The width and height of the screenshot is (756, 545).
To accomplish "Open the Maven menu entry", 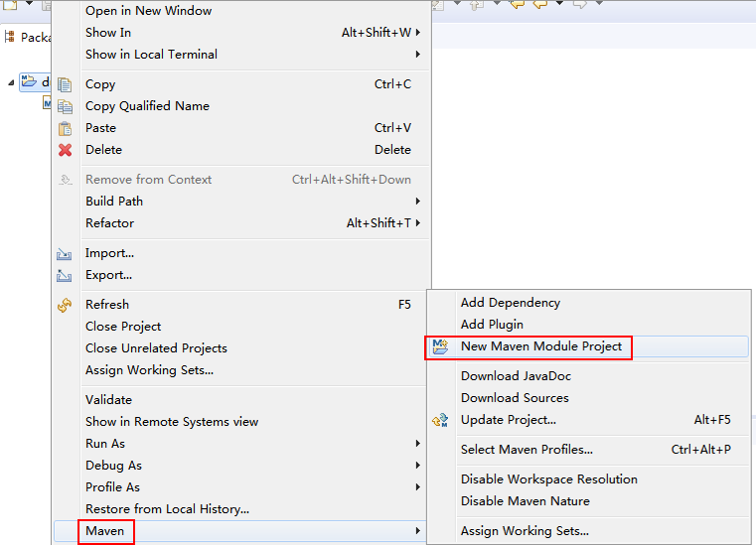I will click(241, 531).
